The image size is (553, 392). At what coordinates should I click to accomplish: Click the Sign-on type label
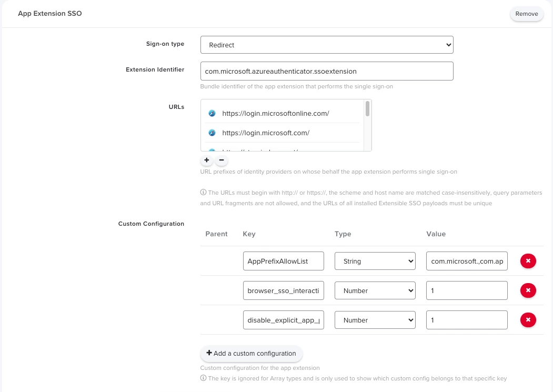165,44
